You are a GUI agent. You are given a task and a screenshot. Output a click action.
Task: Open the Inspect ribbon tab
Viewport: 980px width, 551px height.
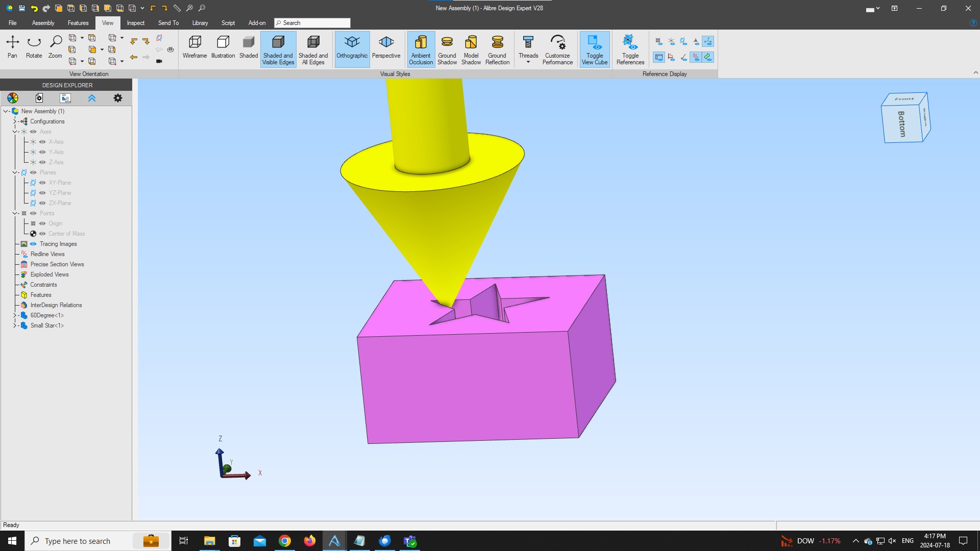[x=135, y=23]
